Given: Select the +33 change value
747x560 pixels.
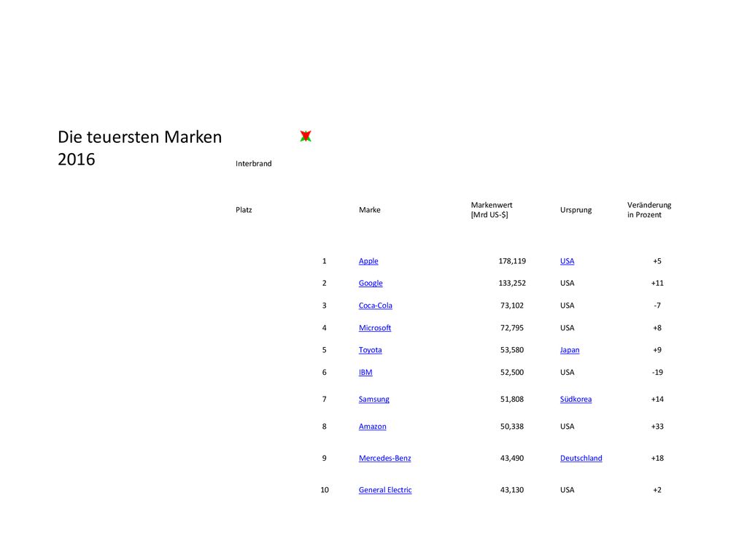Looking at the screenshot, I should (657, 426).
